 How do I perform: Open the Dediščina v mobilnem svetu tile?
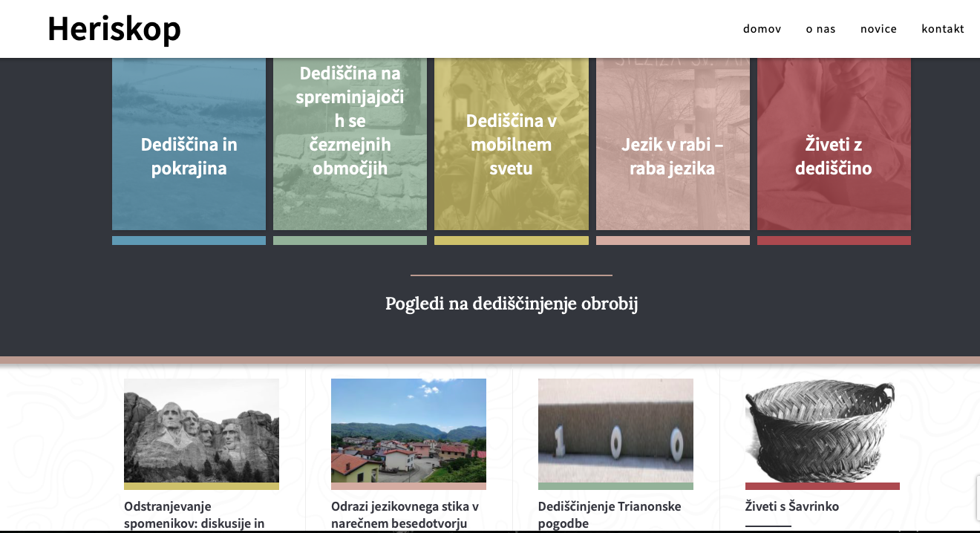click(x=512, y=144)
